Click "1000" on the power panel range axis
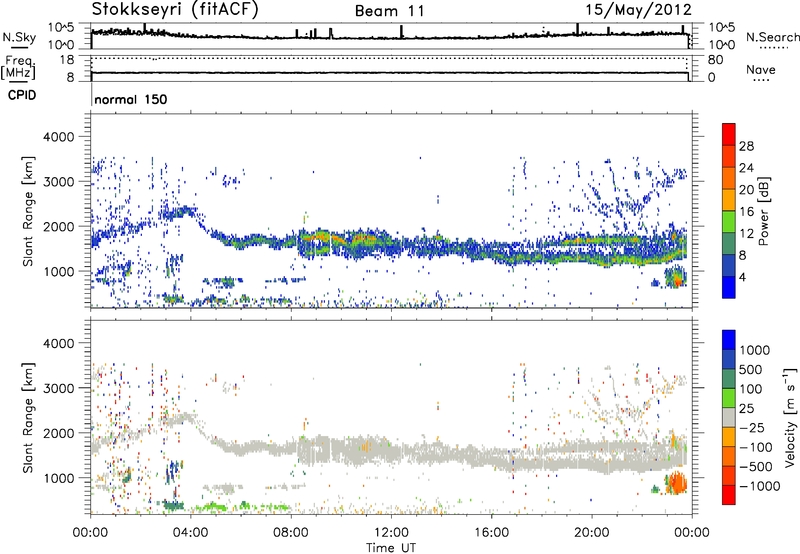Image resolution: width=800 pixels, height=554 pixels. (x=58, y=271)
